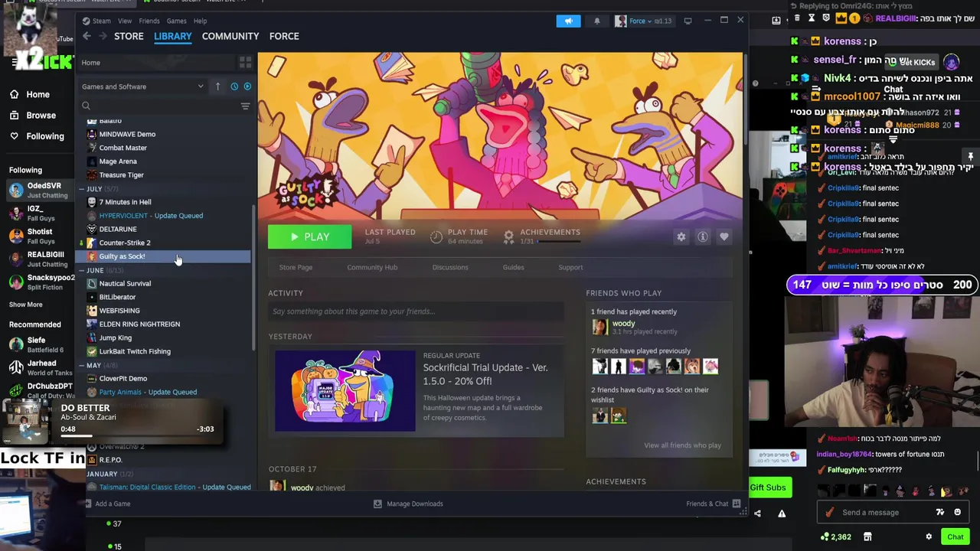Open the Force account dropdown
The height and width of the screenshot is (551, 980).
(x=643, y=21)
